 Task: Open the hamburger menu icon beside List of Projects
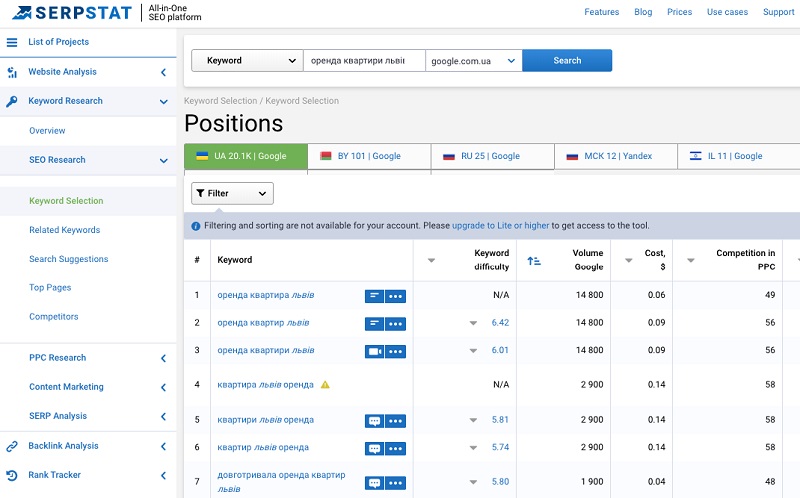coord(12,42)
